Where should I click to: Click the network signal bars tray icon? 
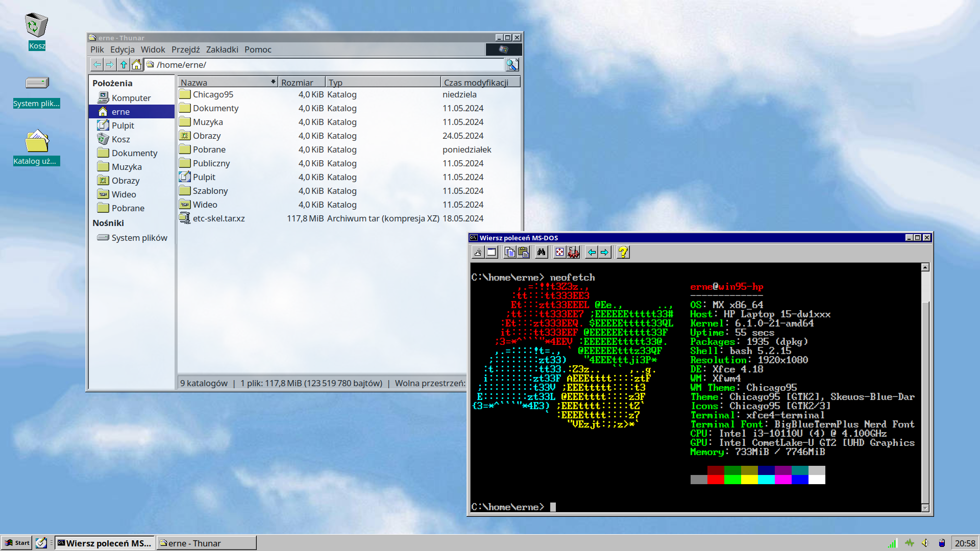point(892,543)
